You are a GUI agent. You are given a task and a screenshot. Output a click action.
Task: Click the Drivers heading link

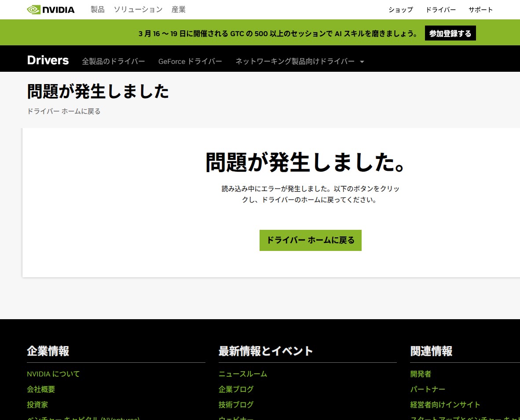pos(48,60)
